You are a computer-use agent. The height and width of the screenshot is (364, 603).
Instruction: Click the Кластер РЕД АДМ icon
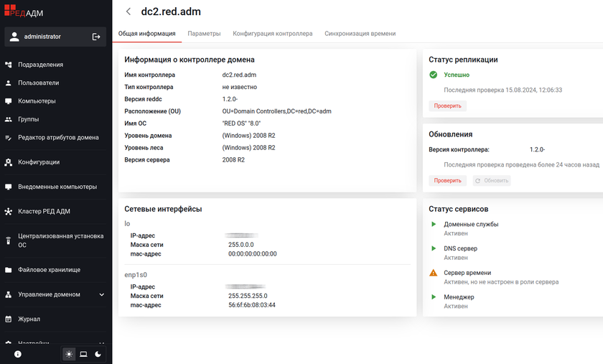pos(9,212)
